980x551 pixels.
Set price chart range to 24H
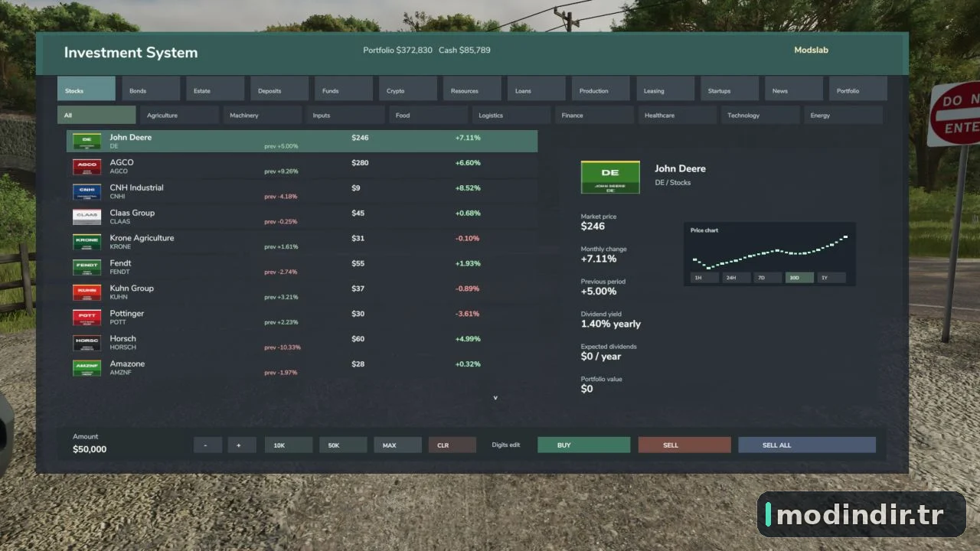point(736,278)
